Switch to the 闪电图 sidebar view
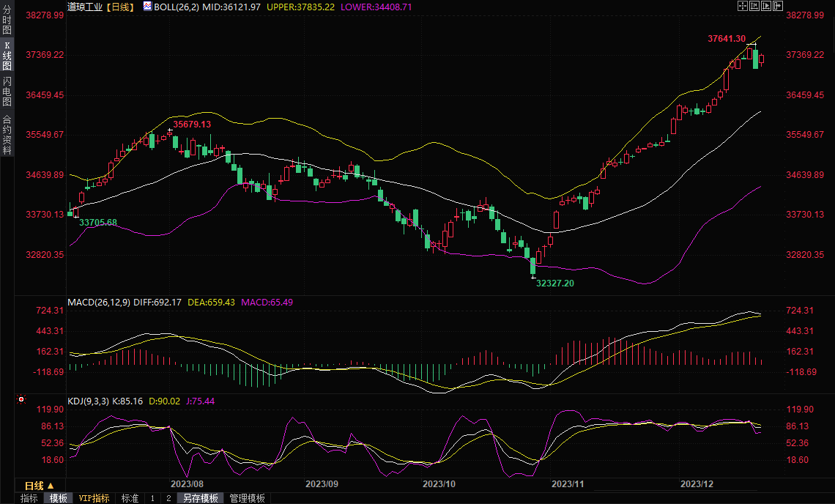Screen dimensions: 835x504 coord(7,91)
